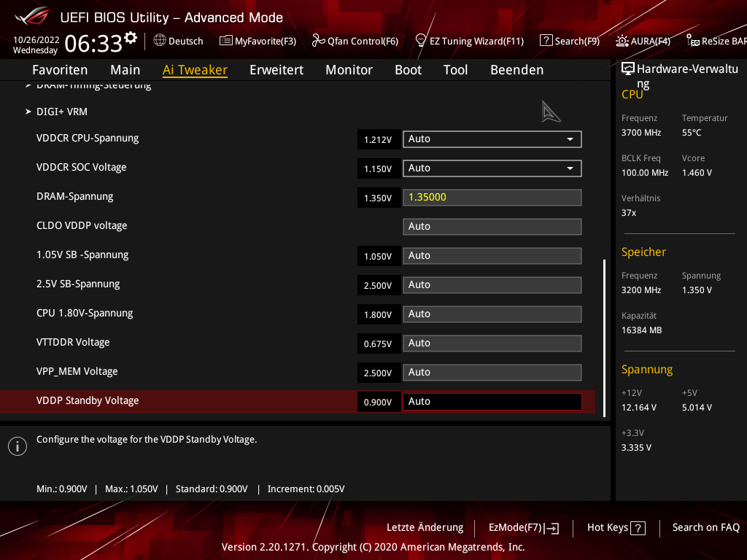This screenshot has height=560, width=747.
Task: Click the info icon in help panel
Action: pos(18,446)
